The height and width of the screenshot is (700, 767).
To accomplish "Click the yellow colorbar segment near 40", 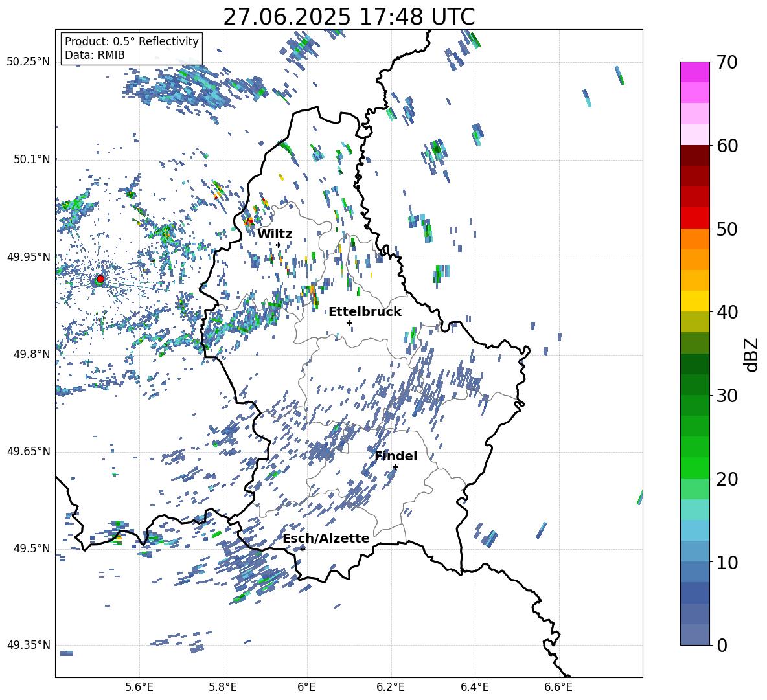I will (x=694, y=301).
